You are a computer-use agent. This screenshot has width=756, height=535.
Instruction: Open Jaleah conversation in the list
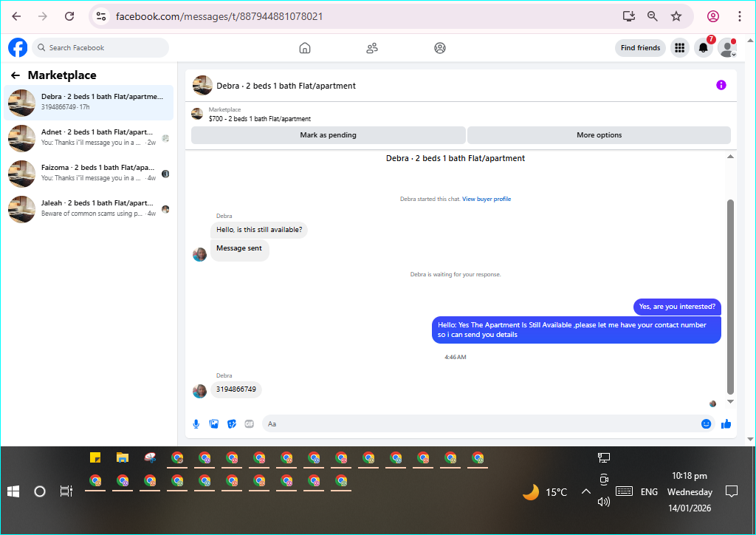pos(89,208)
